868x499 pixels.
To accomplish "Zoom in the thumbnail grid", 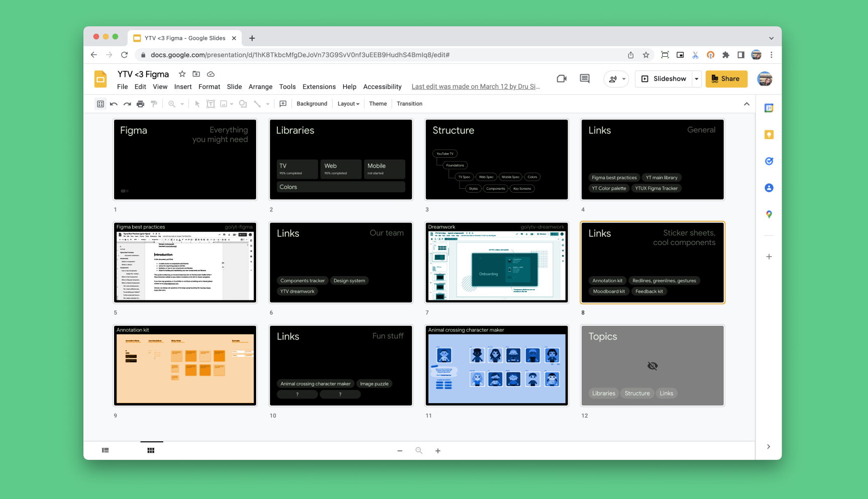I will [438, 451].
